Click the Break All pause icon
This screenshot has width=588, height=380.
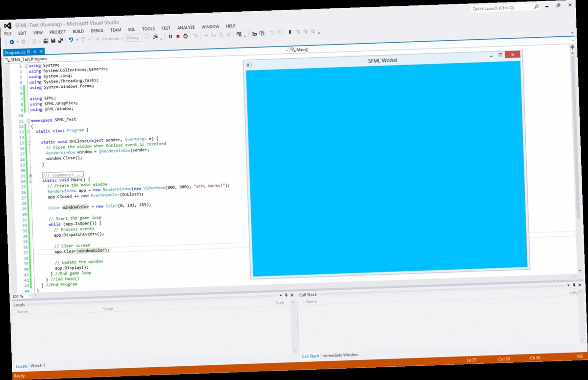point(170,36)
